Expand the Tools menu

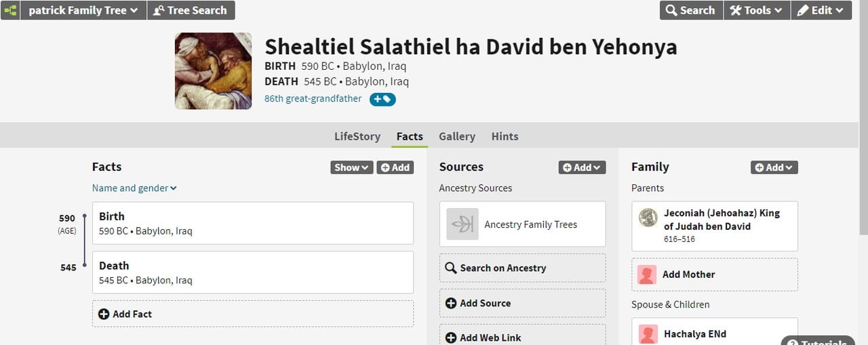(x=756, y=10)
